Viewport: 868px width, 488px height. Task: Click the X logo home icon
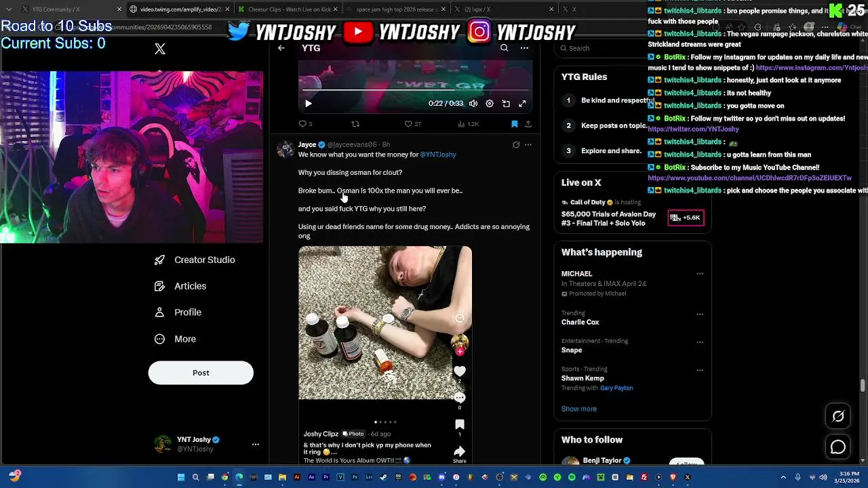tap(160, 49)
